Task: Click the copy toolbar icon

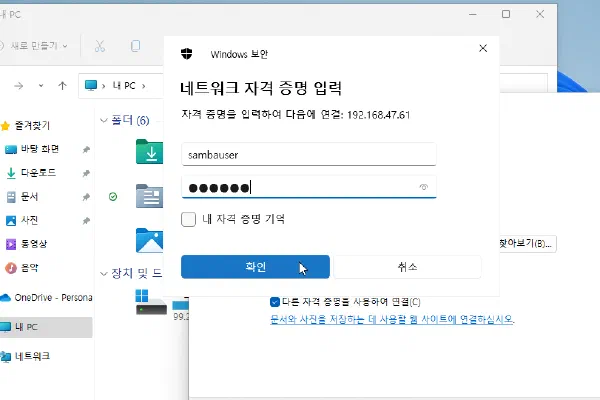Action: click(x=135, y=46)
